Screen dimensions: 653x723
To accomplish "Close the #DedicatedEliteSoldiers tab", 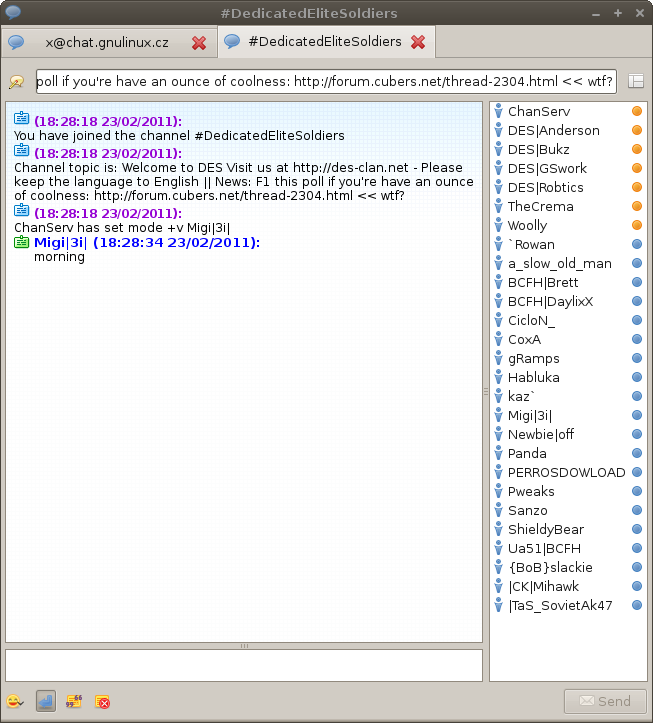I will click(x=418, y=42).
